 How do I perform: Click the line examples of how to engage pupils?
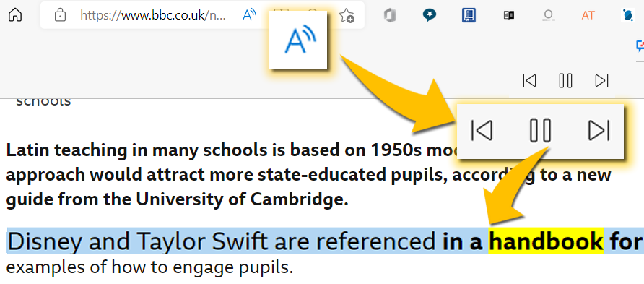[150, 267]
